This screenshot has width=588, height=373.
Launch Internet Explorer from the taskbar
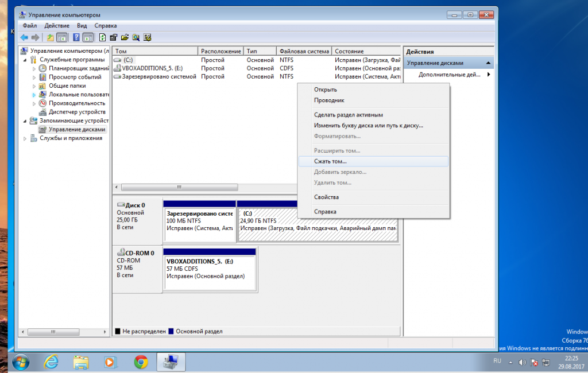point(52,362)
